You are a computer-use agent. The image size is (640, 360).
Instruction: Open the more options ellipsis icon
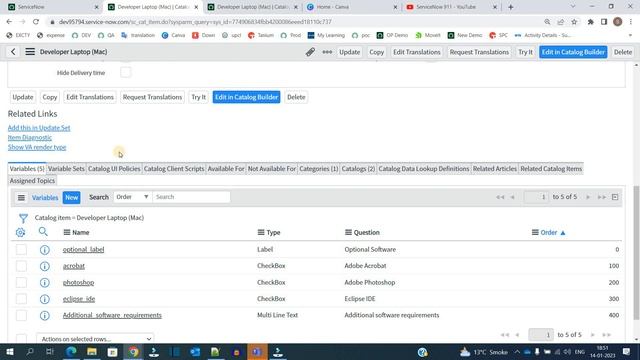(327, 52)
